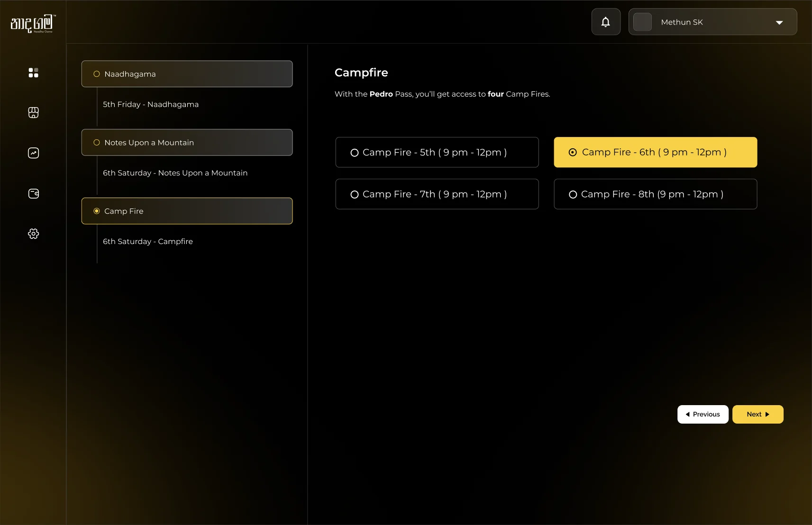Choose Camp Fire - 6th option
The image size is (812, 525).
pos(656,152)
